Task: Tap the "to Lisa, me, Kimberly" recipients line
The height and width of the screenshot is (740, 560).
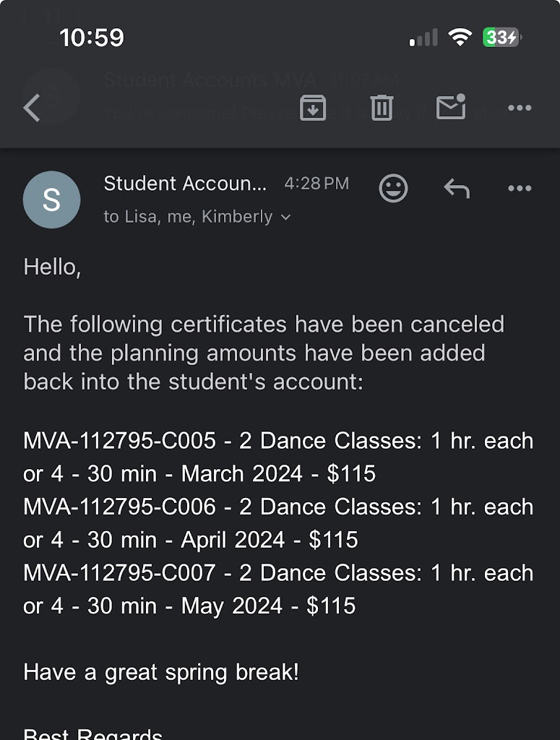Action: pyautogui.click(x=188, y=217)
